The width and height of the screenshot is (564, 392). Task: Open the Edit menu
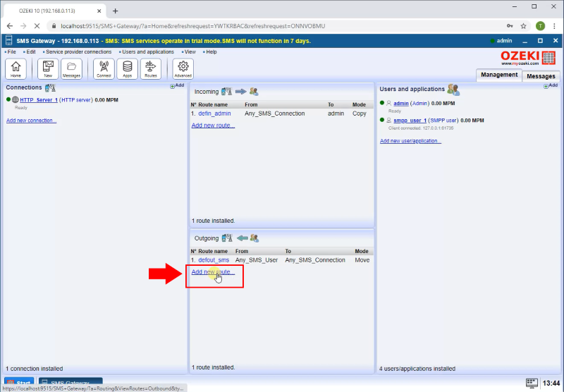[x=30, y=51]
